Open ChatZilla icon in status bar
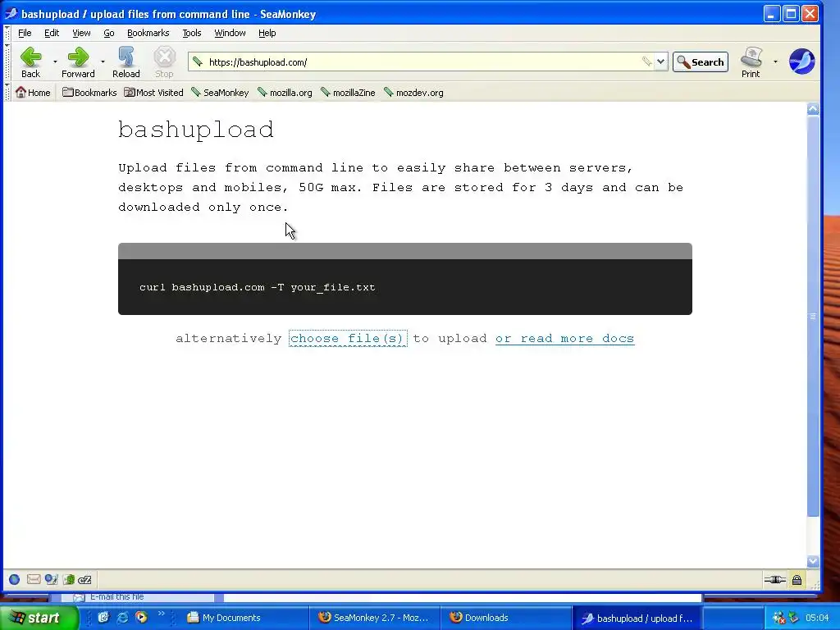Screen dimensions: 840x630 click(x=84, y=579)
